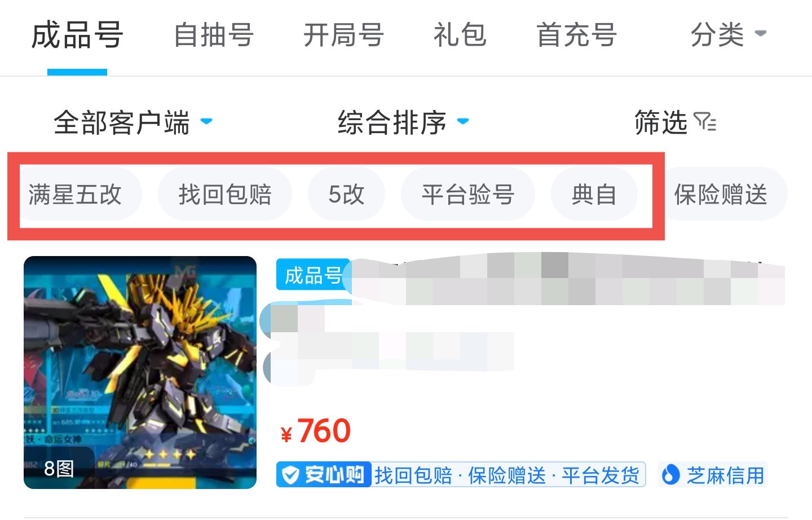The height and width of the screenshot is (520, 812).
Task: Toggle the 保险赠送 filter chip
Action: pos(721,195)
